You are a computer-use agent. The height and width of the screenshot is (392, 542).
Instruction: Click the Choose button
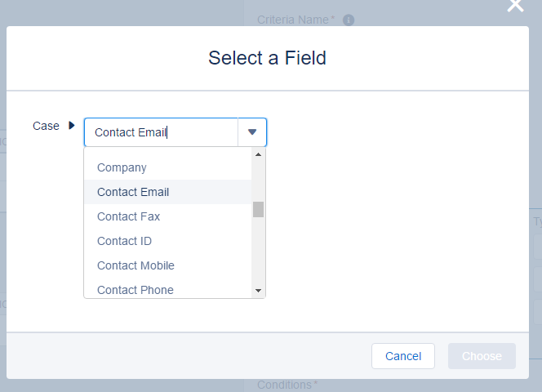482,356
